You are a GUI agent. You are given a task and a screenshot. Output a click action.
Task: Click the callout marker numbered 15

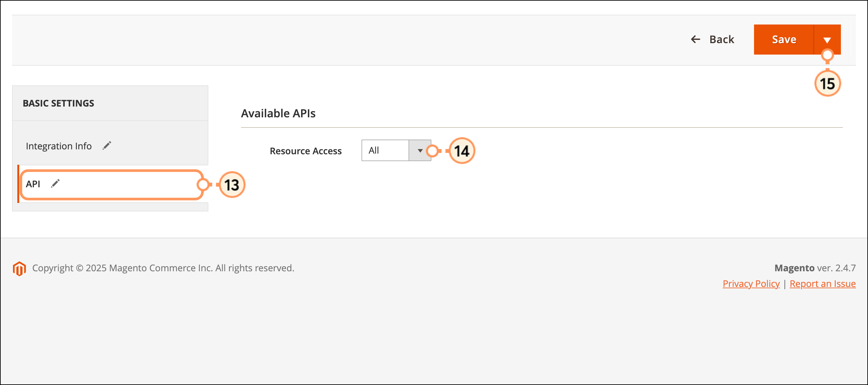click(x=827, y=84)
